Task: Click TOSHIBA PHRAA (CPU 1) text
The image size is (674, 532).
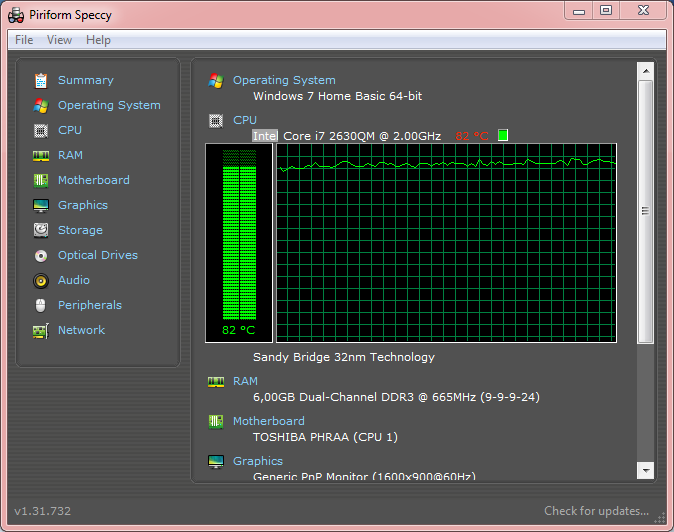Action: pyautogui.click(x=325, y=437)
